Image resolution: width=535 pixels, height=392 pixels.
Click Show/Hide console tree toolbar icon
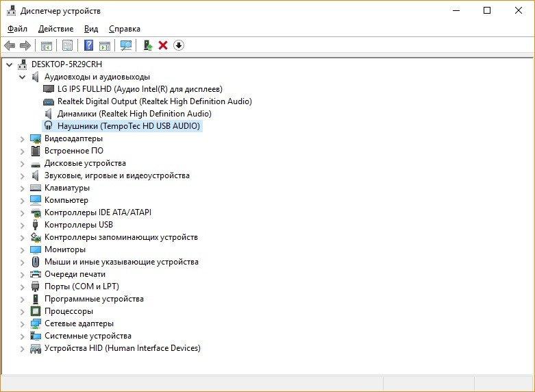[46, 45]
